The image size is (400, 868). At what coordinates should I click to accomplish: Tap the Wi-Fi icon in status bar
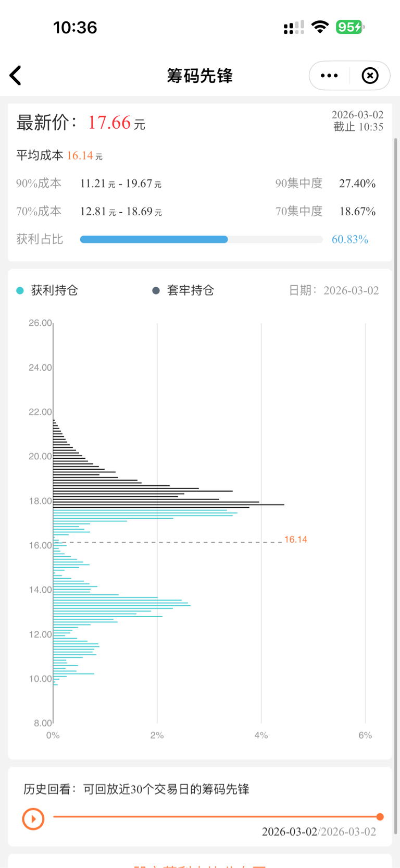[x=320, y=27]
